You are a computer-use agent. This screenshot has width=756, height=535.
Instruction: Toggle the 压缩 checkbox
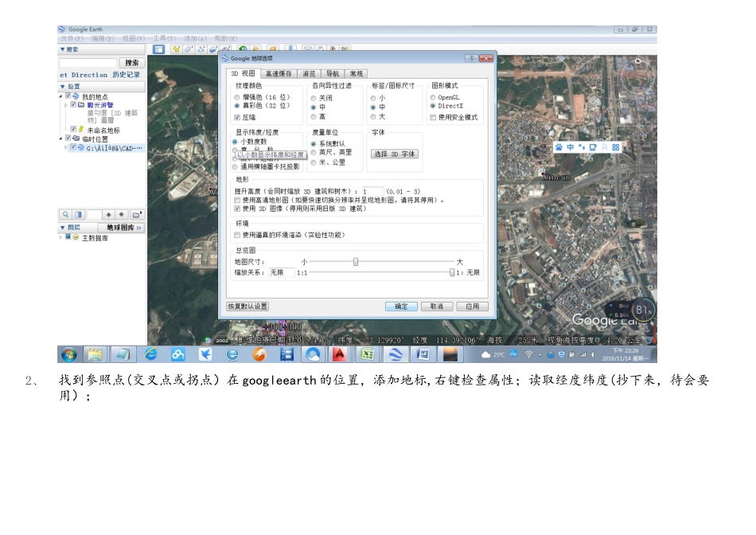(x=236, y=117)
